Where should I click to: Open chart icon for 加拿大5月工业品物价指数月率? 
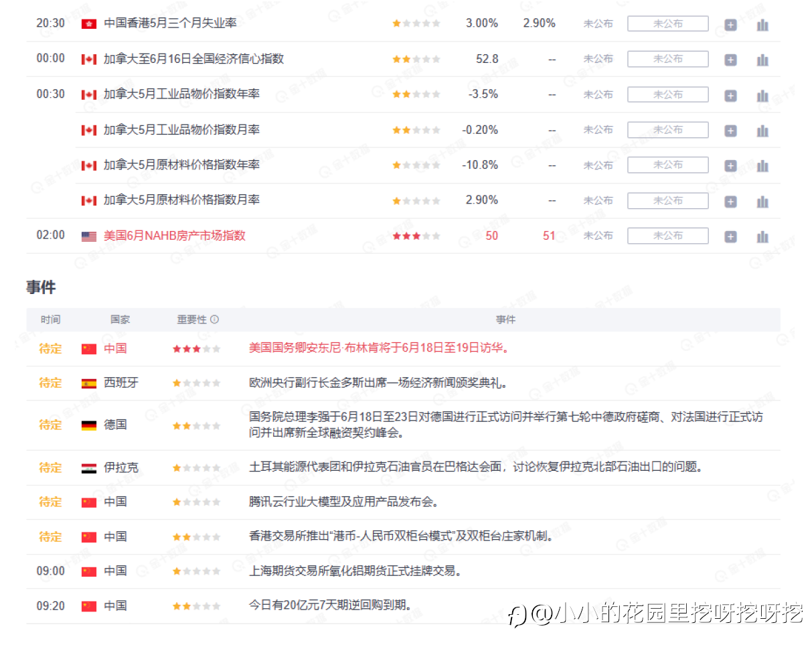[x=762, y=131]
